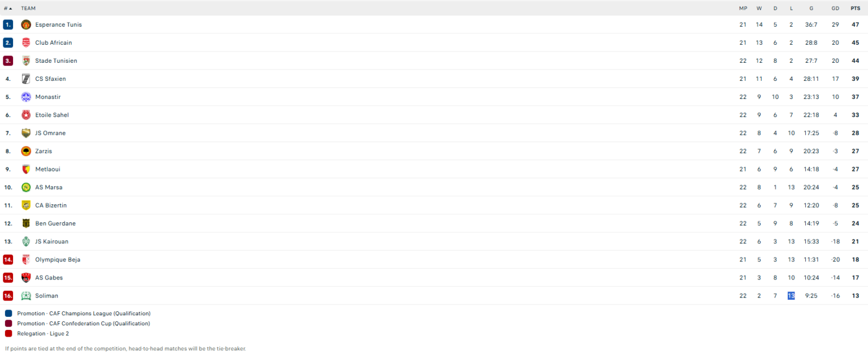Sort standings by PTS column header

pos(855,8)
